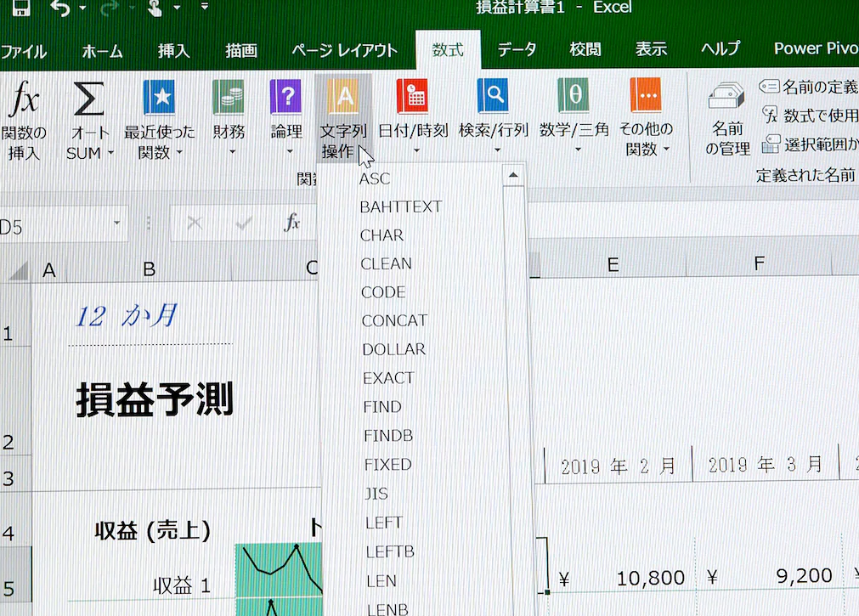
Task: Open the 論理 logical functions icon
Action: click(x=285, y=98)
